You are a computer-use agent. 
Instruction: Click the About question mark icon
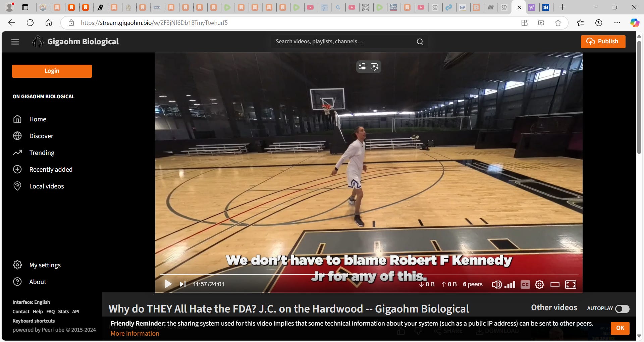tap(17, 282)
